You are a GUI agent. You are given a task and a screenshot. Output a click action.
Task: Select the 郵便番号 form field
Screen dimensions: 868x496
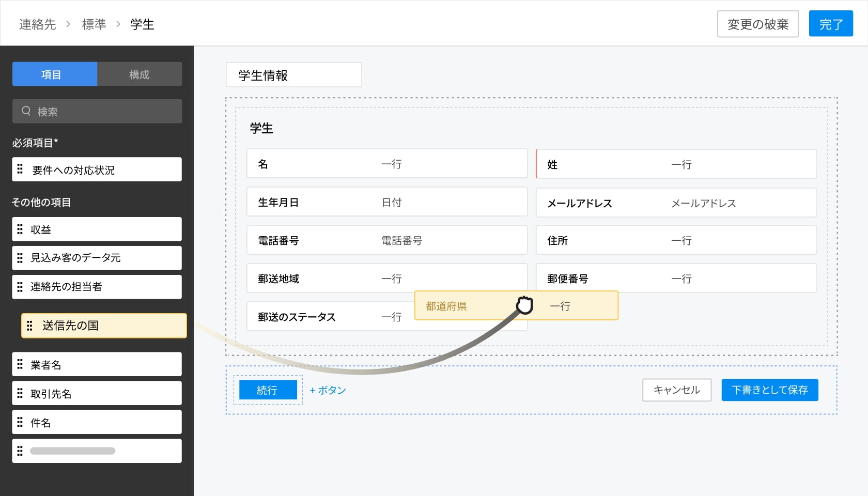[676, 278]
